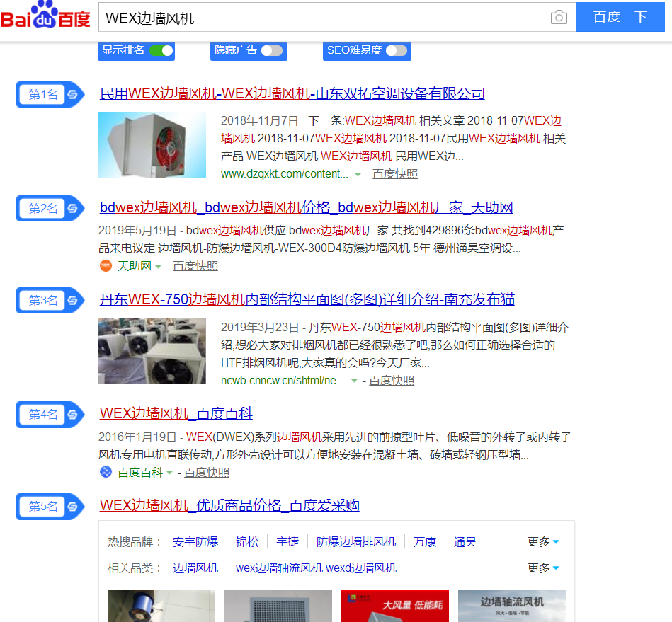Select the 边墙风机 related category
Viewport: 672px width, 622px height.
[x=195, y=568]
